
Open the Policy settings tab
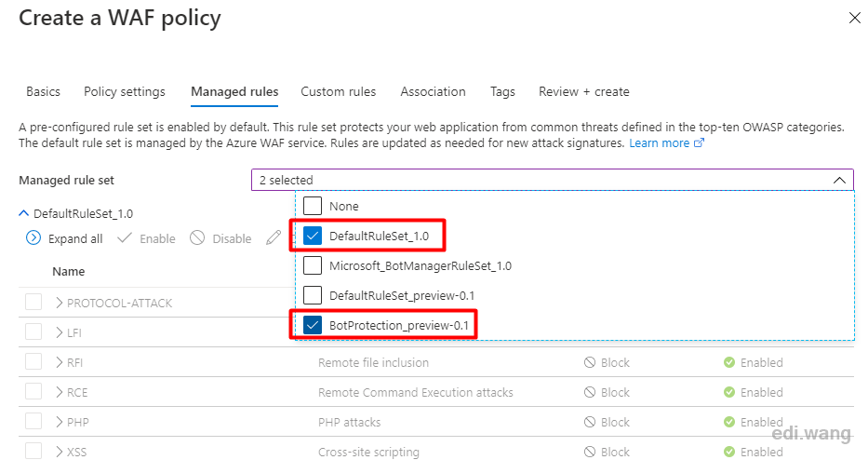(x=125, y=91)
